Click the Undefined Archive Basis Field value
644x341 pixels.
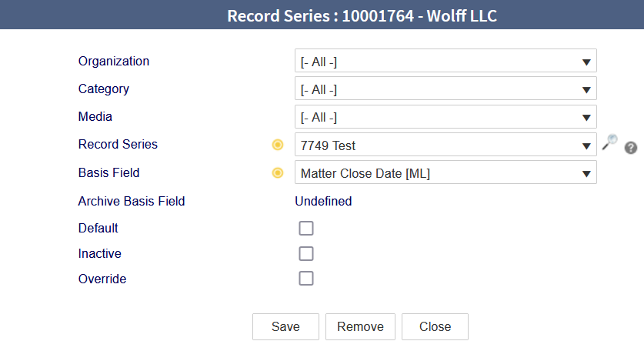click(323, 201)
